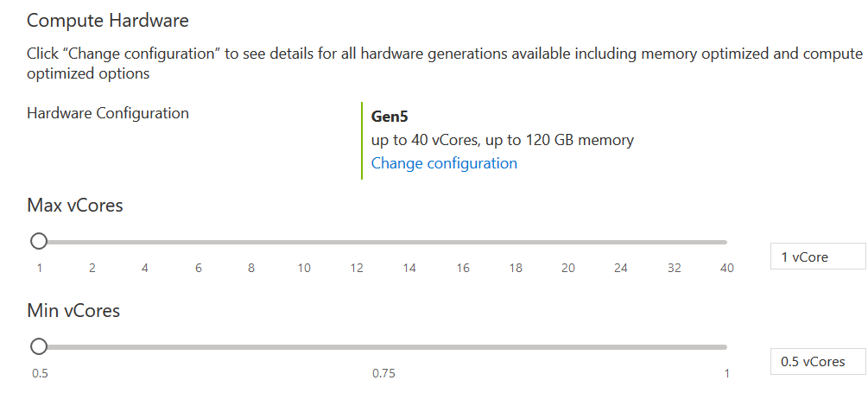Screen dimensions: 868x393
Task: Click the 1 mark label under Min vCores
Action: [x=726, y=373]
